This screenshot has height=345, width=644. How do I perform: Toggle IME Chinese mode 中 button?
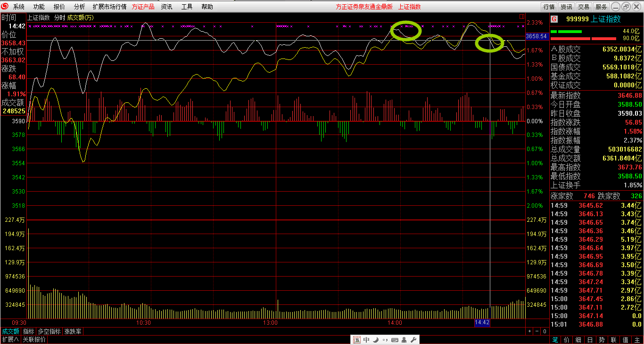click(x=366, y=340)
